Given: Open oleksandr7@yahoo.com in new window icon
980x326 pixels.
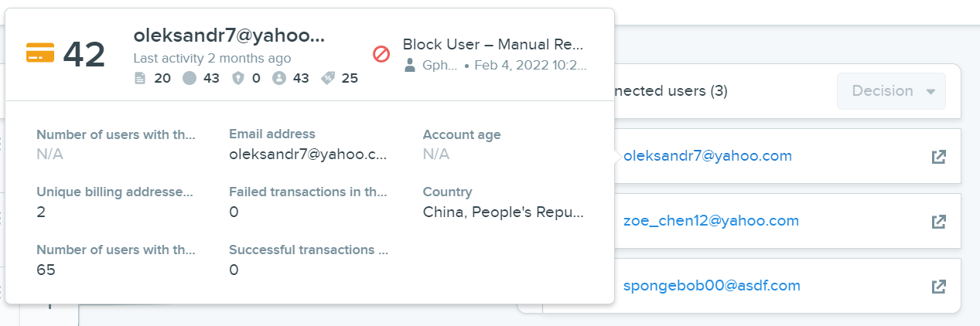Looking at the screenshot, I should pyautogui.click(x=938, y=157).
